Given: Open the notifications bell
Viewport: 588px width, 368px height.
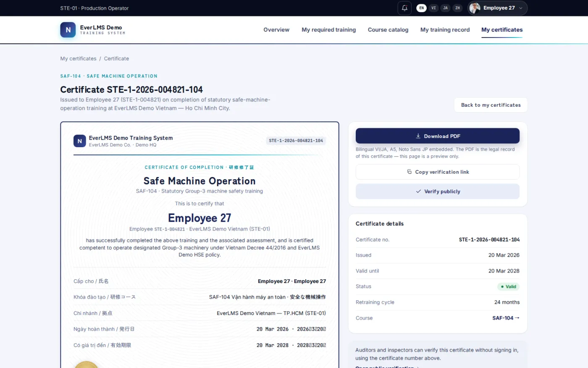Looking at the screenshot, I should pyautogui.click(x=404, y=8).
